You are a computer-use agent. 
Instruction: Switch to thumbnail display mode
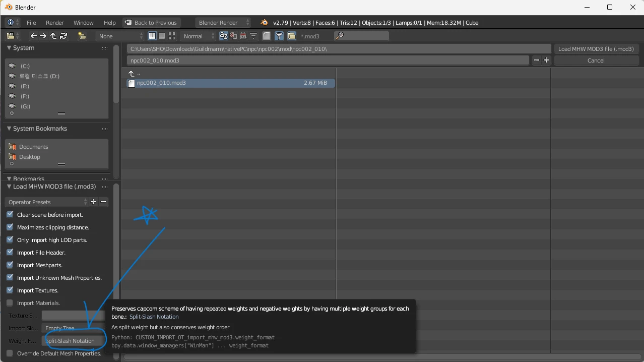click(172, 36)
